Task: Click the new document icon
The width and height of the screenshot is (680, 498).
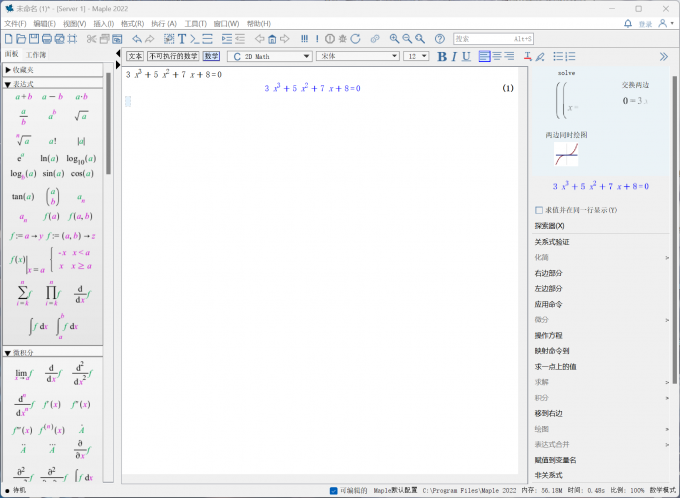Action: tap(8, 39)
